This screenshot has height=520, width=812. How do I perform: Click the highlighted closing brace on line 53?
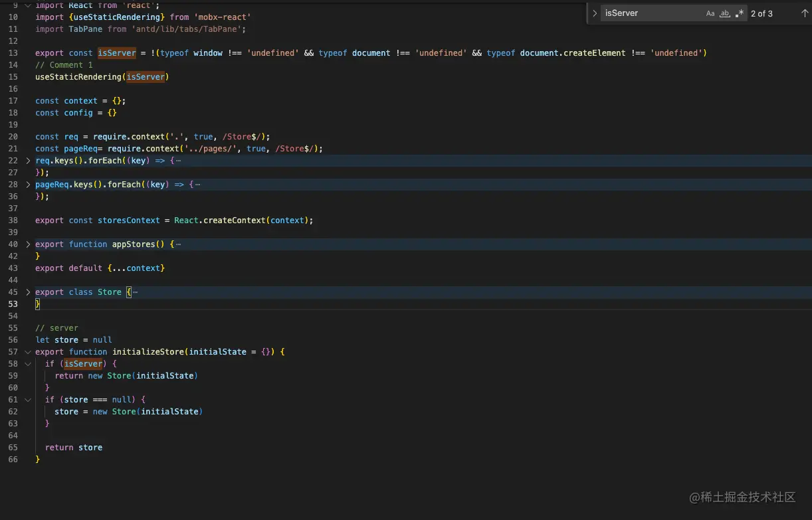pos(38,304)
